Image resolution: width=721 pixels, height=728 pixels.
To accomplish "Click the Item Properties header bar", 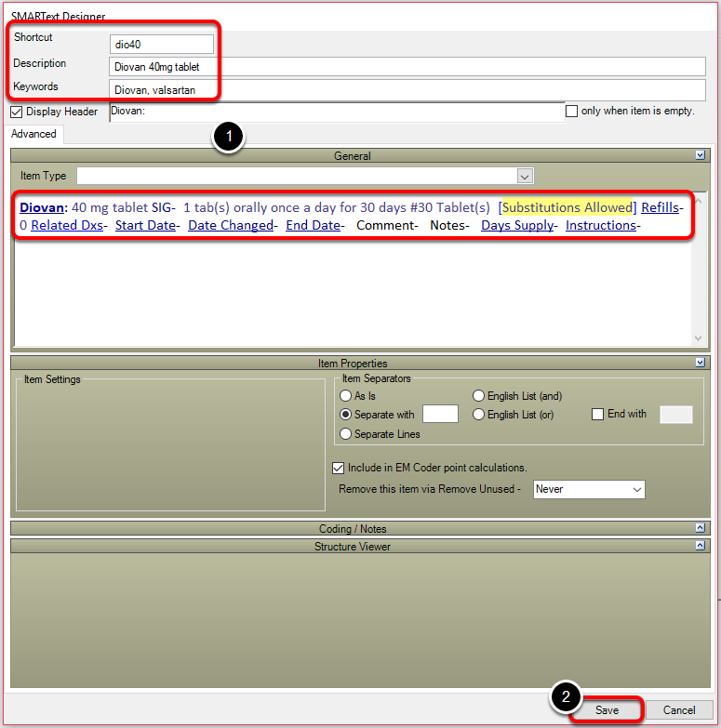I will click(360, 363).
